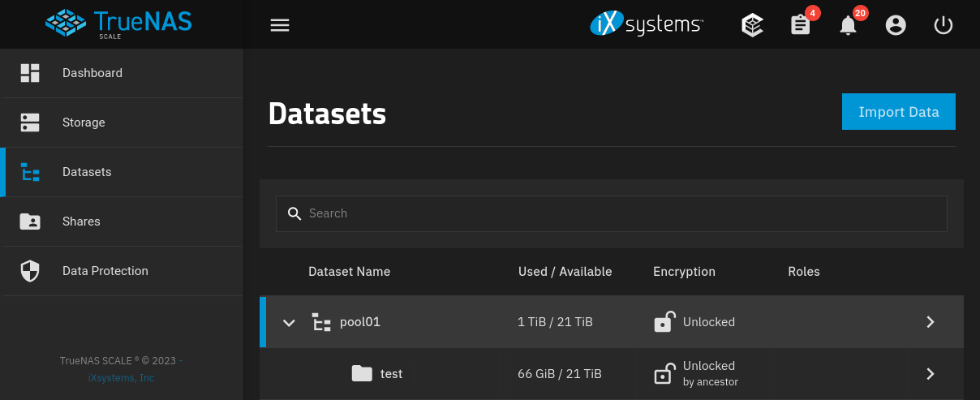Click the 1 TiB / 21 TiB value
980x400 pixels.
[555, 322]
